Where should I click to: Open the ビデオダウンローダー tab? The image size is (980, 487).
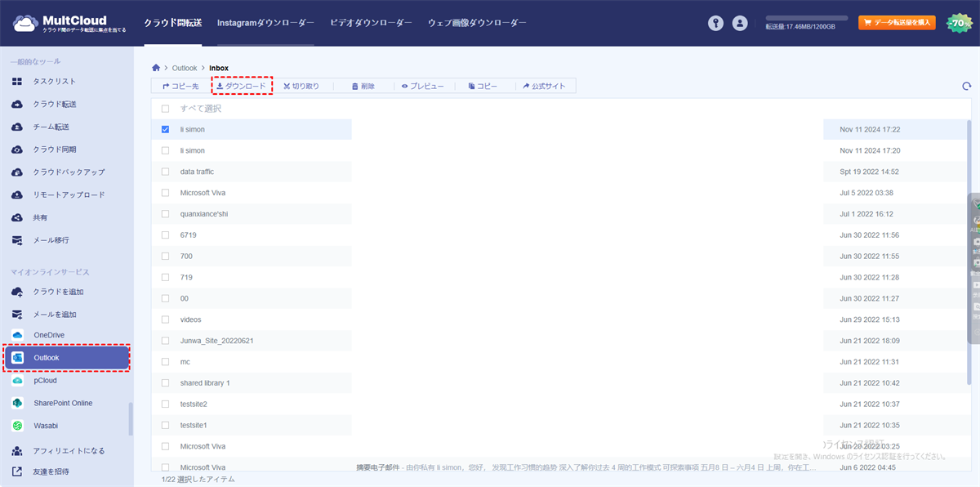[371, 23]
